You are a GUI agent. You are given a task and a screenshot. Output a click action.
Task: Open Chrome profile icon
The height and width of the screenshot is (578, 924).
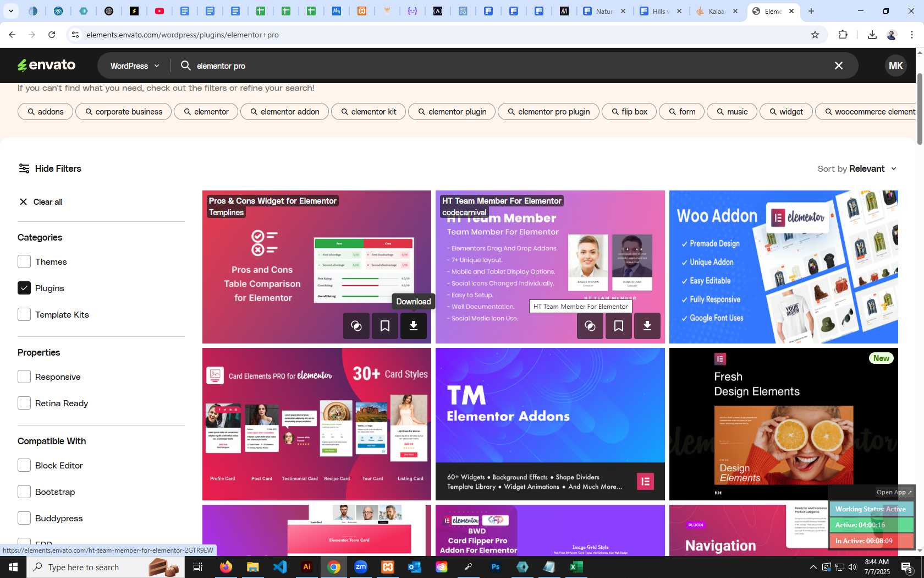tap(892, 35)
